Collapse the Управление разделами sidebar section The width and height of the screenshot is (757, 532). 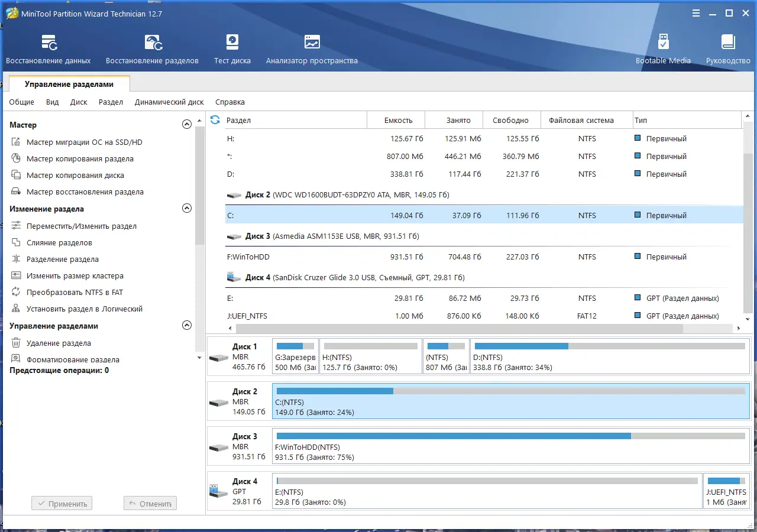pos(187,326)
